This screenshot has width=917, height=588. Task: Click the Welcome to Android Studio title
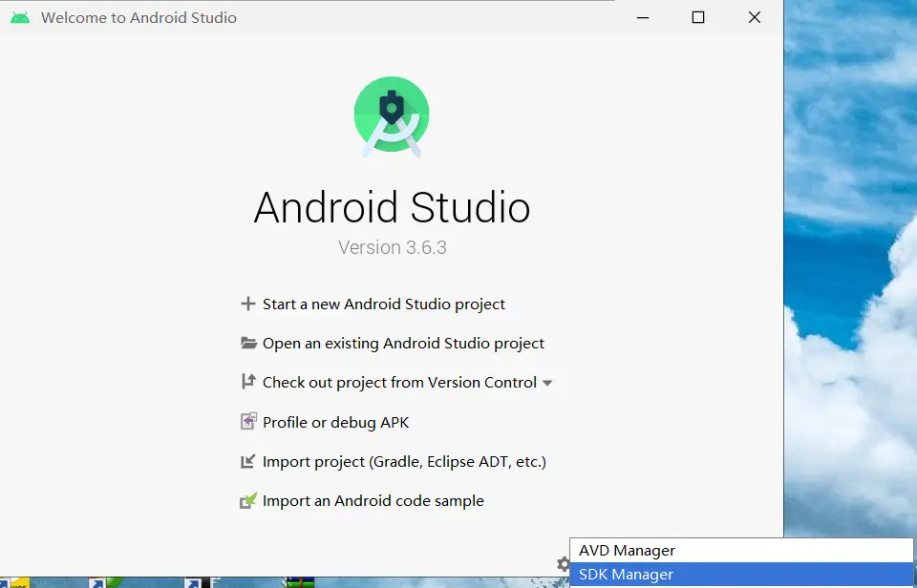coord(139,17)
